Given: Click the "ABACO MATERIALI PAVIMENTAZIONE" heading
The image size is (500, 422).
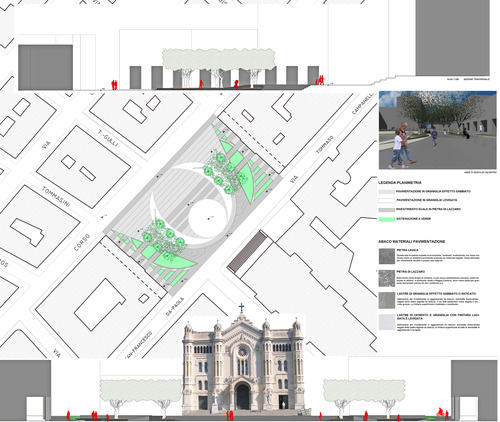Looking at the screenshot, I should point(411,241).
